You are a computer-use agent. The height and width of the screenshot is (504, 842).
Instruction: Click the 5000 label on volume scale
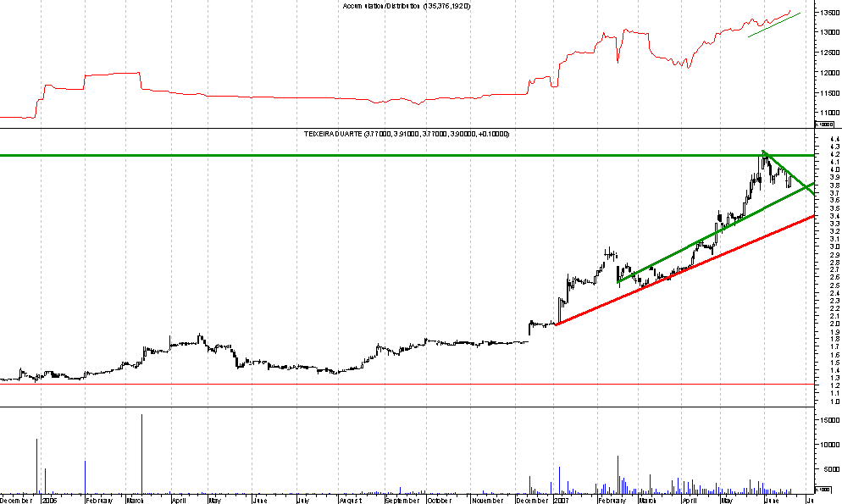(x=832, y=469)
